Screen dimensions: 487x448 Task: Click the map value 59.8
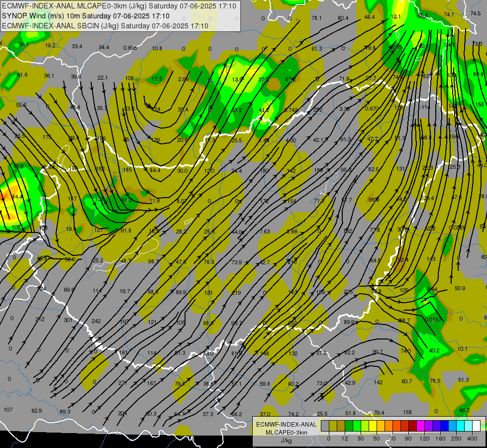coord(265,384)
